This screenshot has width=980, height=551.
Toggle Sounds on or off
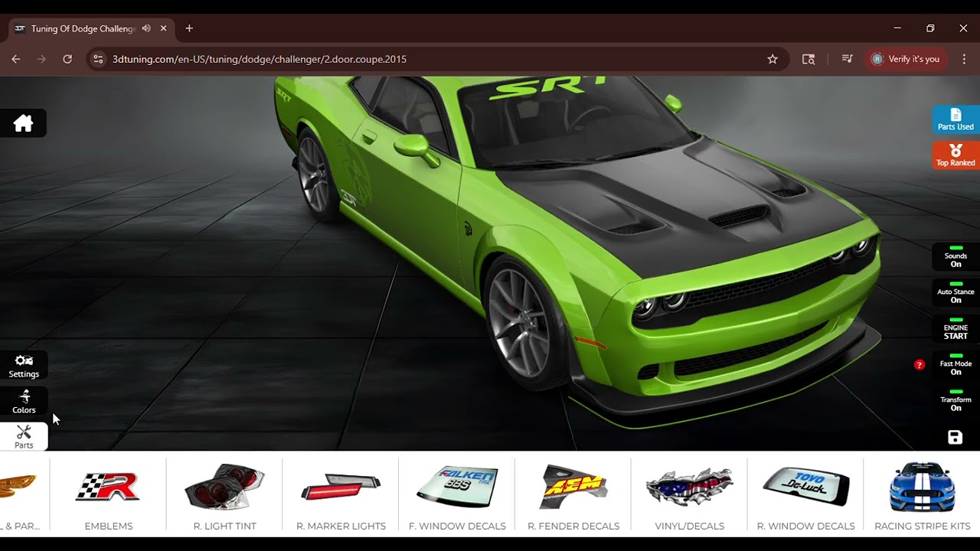955,257
